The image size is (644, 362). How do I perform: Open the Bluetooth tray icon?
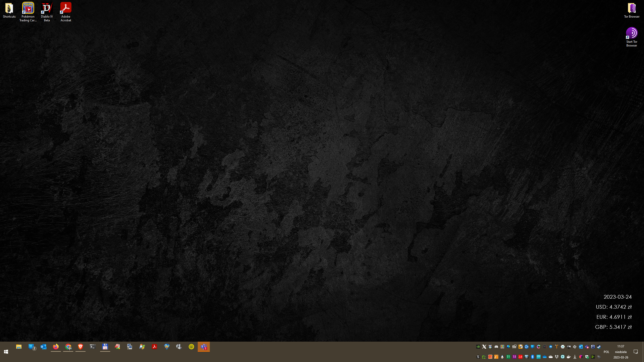(x=533, y=357)
